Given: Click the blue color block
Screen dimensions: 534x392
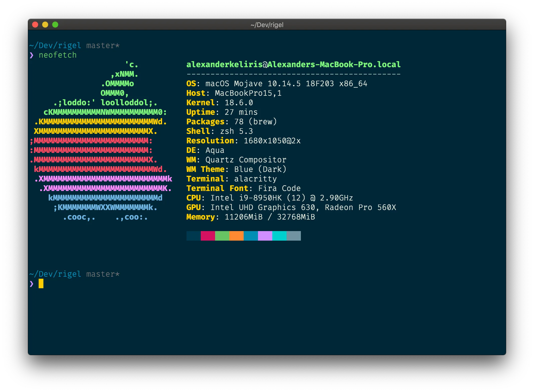Looking at the screenshot, I should [251, 236].
